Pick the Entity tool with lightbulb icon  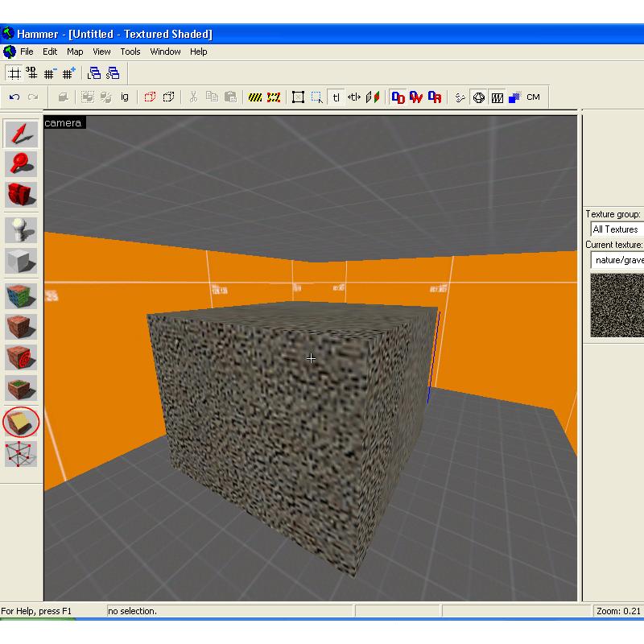point(22,230)
